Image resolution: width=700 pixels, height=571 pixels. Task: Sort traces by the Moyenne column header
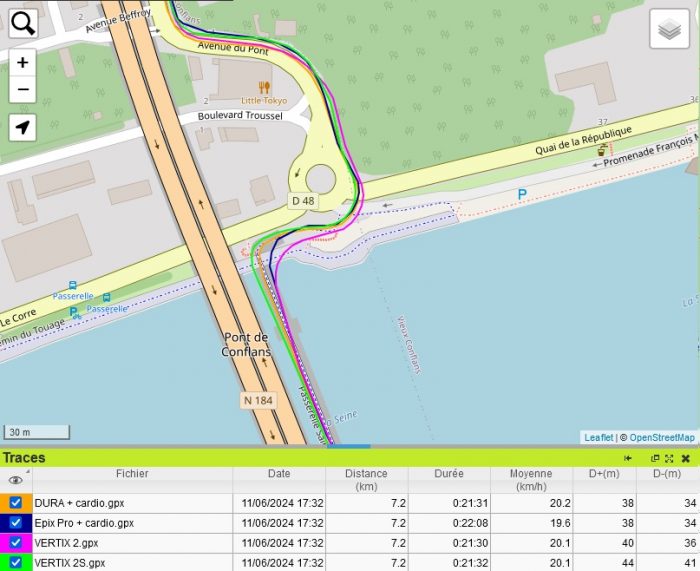point(531,480)
